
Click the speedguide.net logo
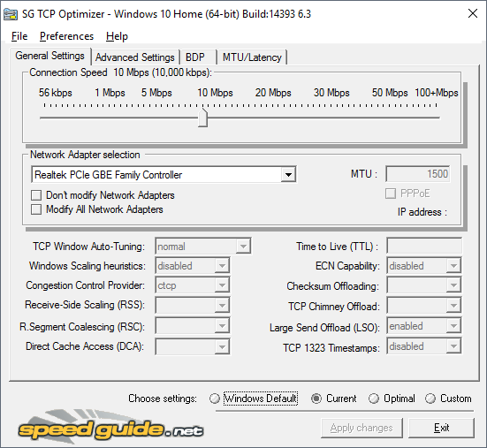(x=110, y=427)
